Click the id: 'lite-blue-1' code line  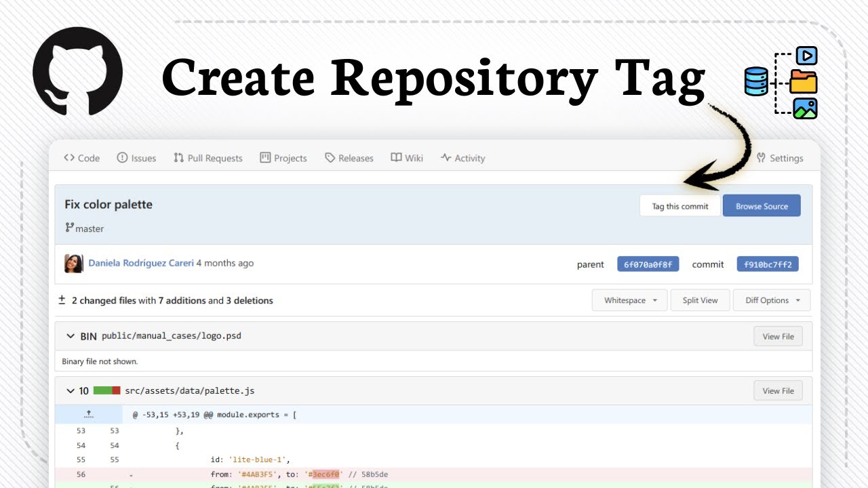pyautogui.click(x=250, y=460)
